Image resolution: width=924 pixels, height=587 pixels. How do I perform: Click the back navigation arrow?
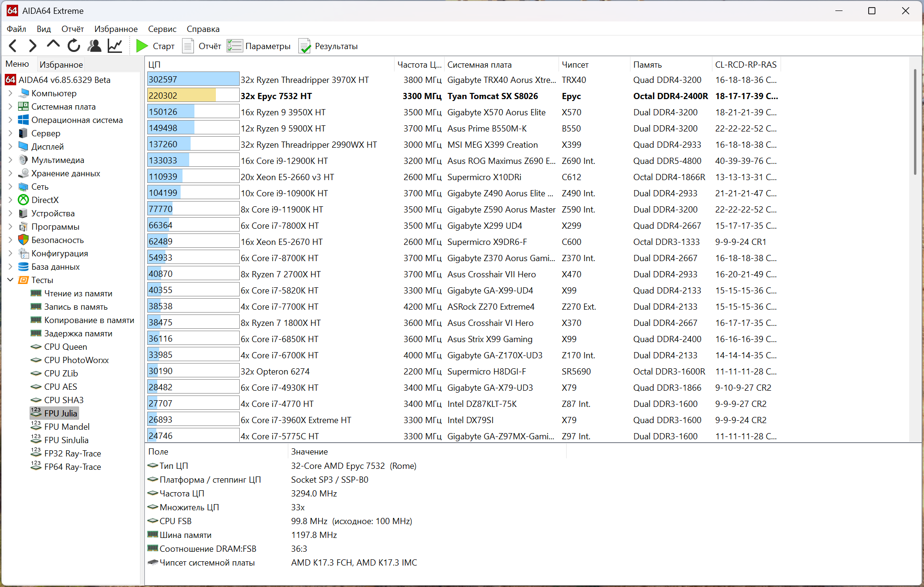point(13,46)
